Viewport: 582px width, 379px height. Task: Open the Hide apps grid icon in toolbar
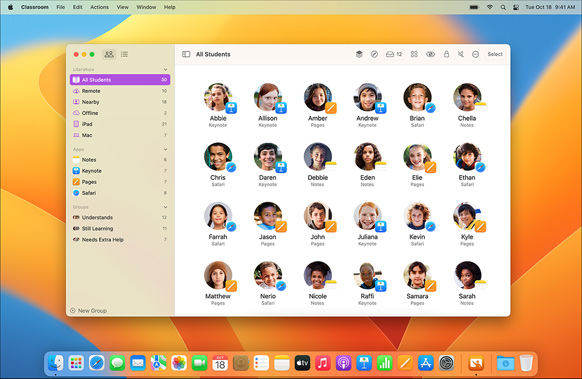tap(414, 54)
